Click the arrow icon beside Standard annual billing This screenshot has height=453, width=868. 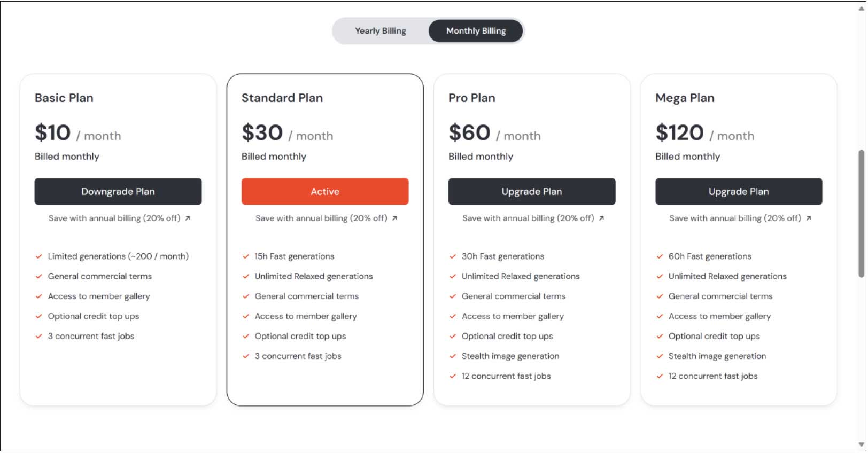click(394, 218)
